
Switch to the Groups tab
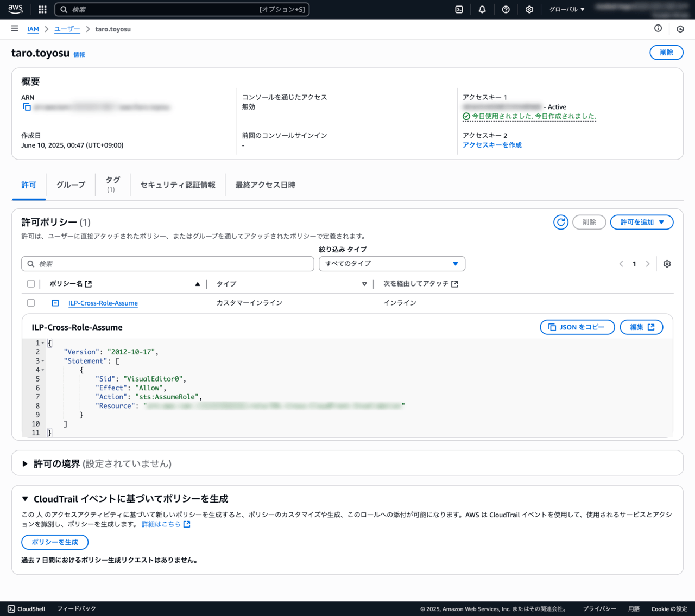71,185
